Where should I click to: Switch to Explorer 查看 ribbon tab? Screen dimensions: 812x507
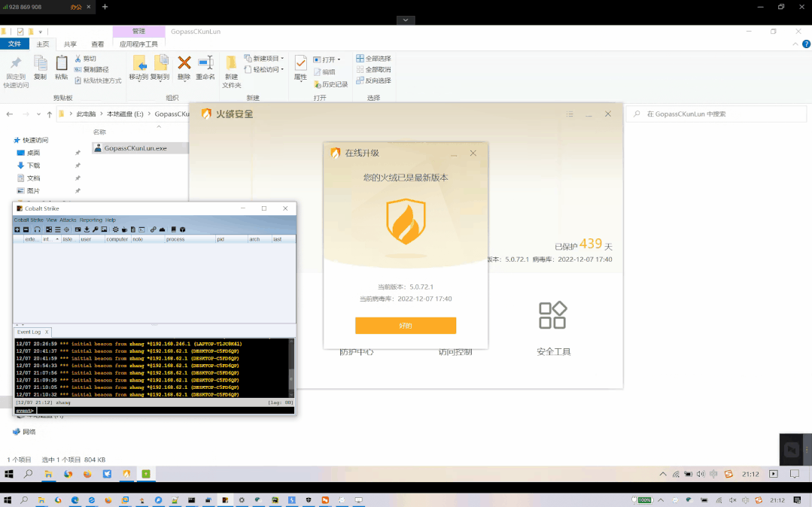pos(97,44)
